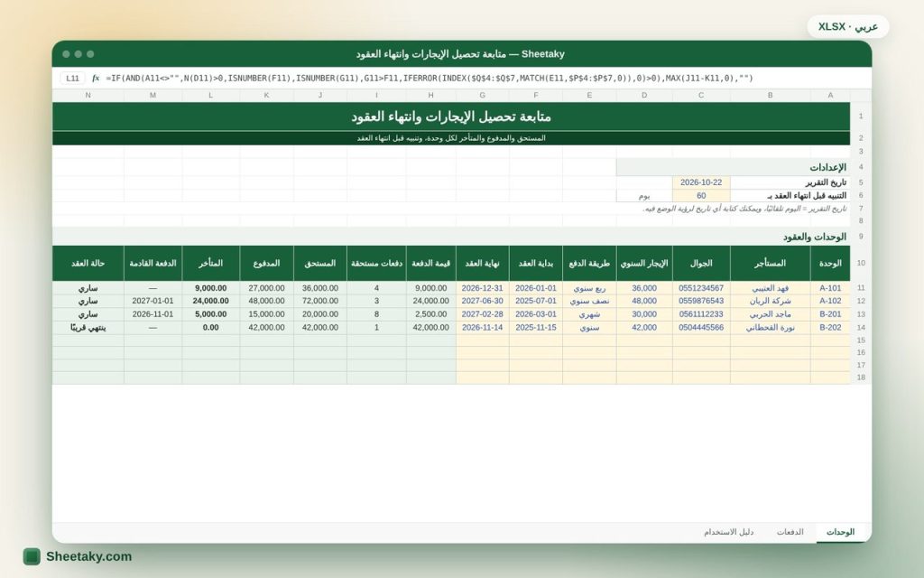Image resolution: width=924 pixels, height=578 pixels.
Task: Click the المتأخر column header
Action: [210, 263]
